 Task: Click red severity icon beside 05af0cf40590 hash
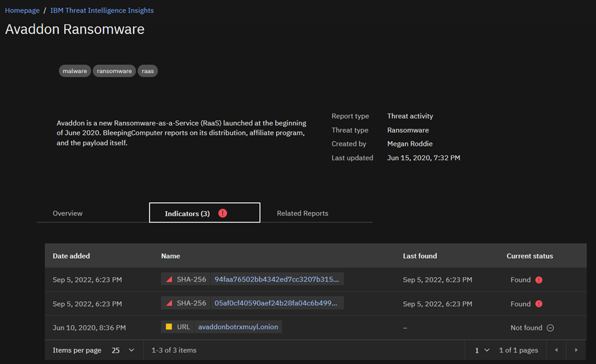(169, 303)
